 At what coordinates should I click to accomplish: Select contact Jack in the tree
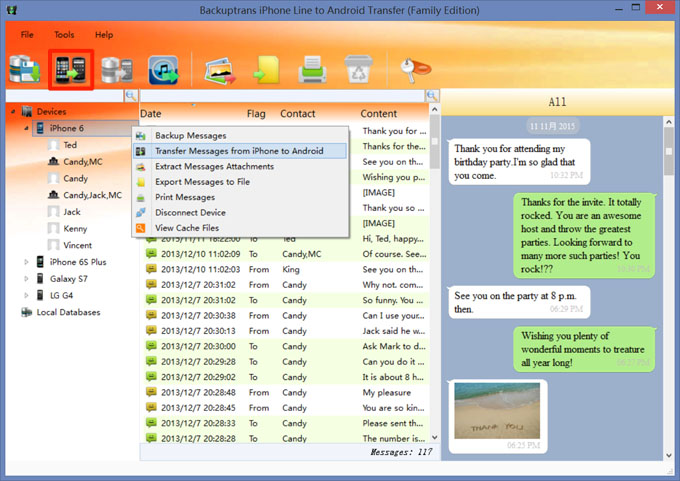click(72, 212)
